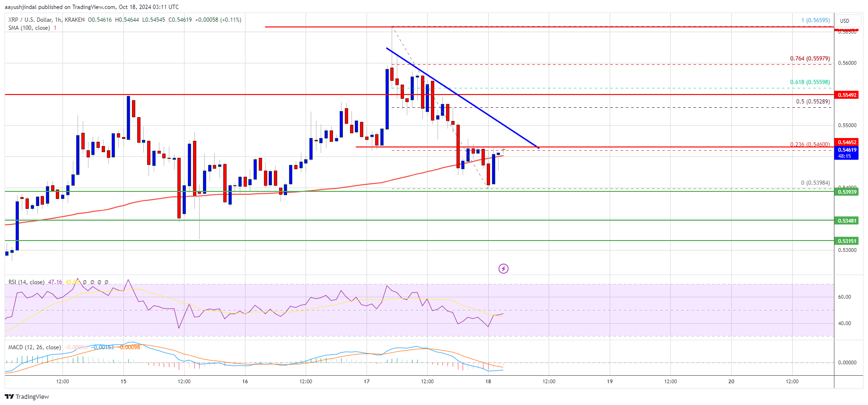868x405 pixels.
Task: Click the date label 20 on time axis
Action: point(731,381)
